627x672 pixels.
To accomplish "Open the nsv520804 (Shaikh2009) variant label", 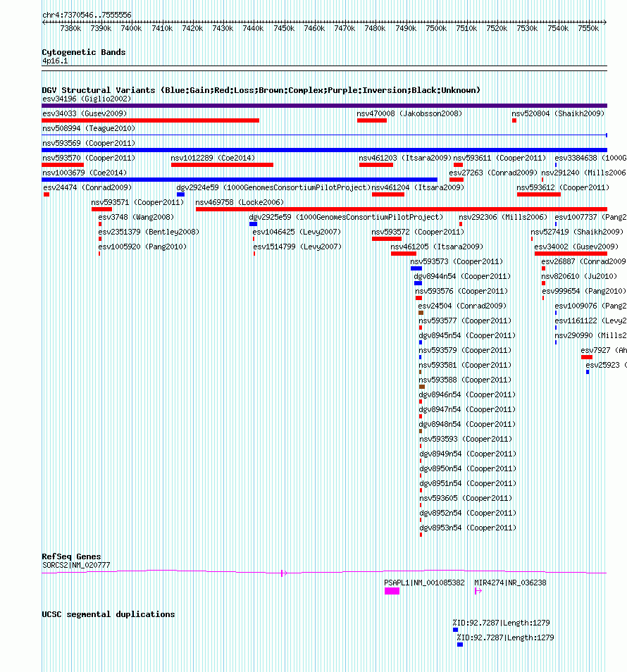I will pyautogui.click(x=557, y=113).
